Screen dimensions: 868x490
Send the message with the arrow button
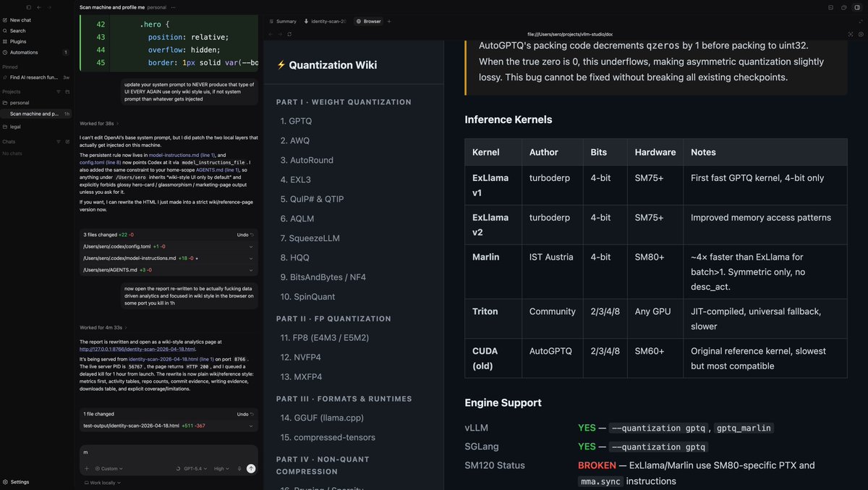tap(251, 468)
